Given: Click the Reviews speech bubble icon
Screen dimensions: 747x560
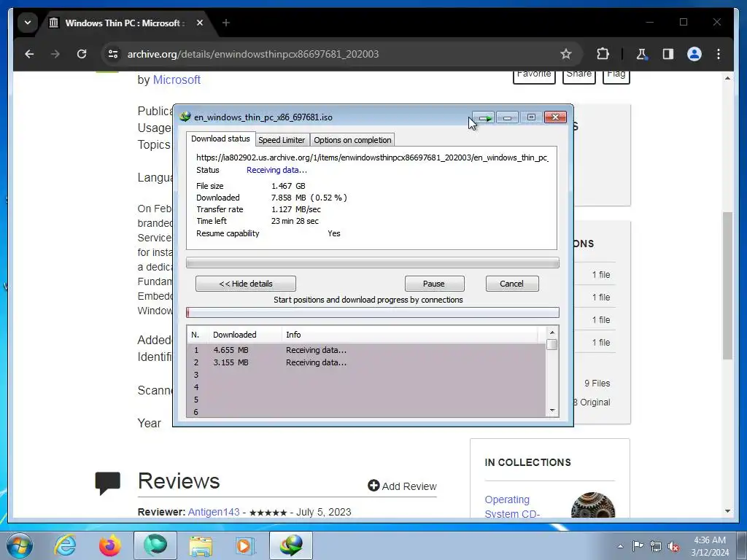Looking at the screenshot, I should [108, 483].
